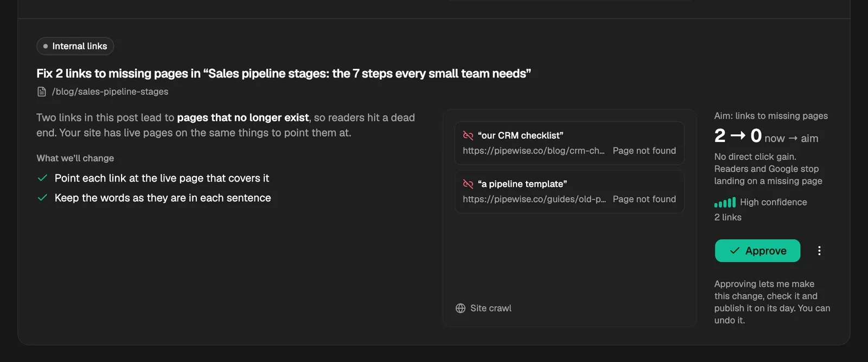Viewport: 868px width, 362px height.
Task: Click the broken link icon for "our CRM checklist"
Action: tap(468, 135)
